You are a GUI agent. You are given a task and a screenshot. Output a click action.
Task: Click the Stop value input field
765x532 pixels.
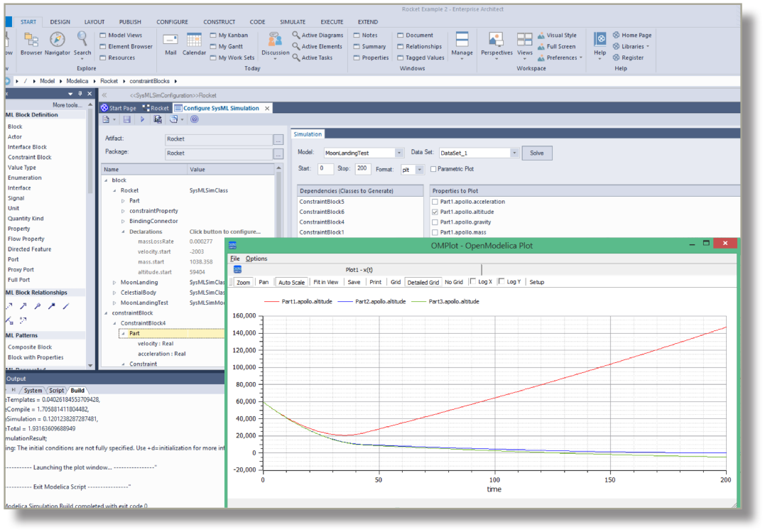tap(362, 169)
